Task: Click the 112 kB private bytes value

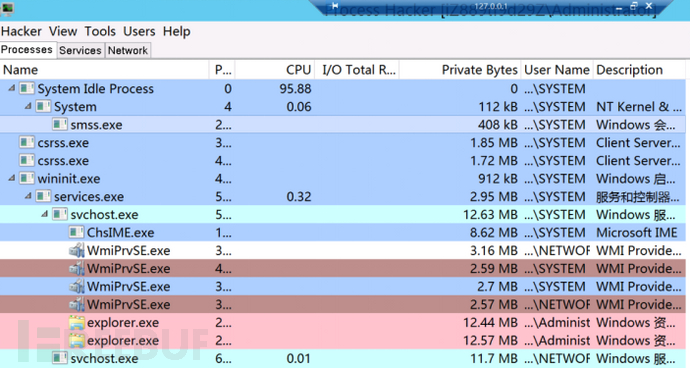Action: 498,106
